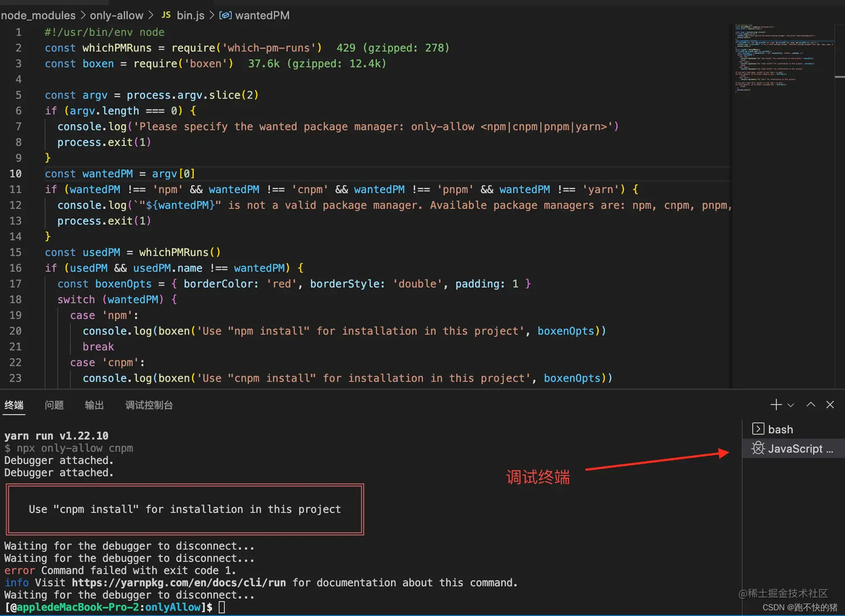Select the bash terminal entry
Image resolution: width=845 pixels, height=616 pixels.
click(793, 429)
